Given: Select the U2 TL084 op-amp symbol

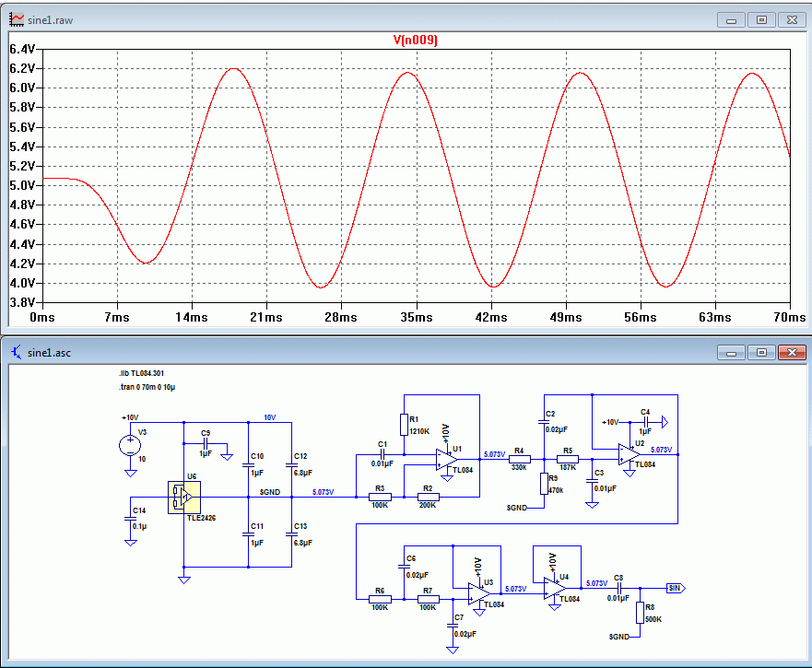Looking at the screenshot, I should tap(630, 454).
